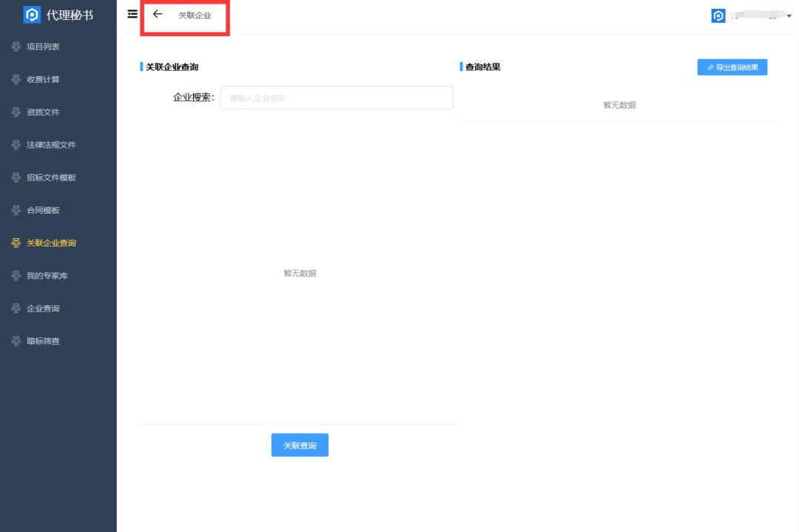Click the 企业搜索 input field
This screenshot has height=532, width=799.
pos(337,98)
